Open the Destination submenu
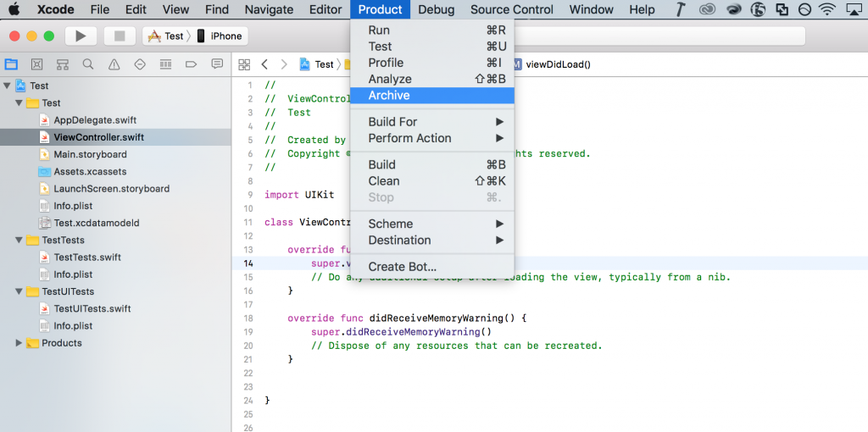Viewport: 868px width, 432px height. pyautogui.click(x=432, y=240)
